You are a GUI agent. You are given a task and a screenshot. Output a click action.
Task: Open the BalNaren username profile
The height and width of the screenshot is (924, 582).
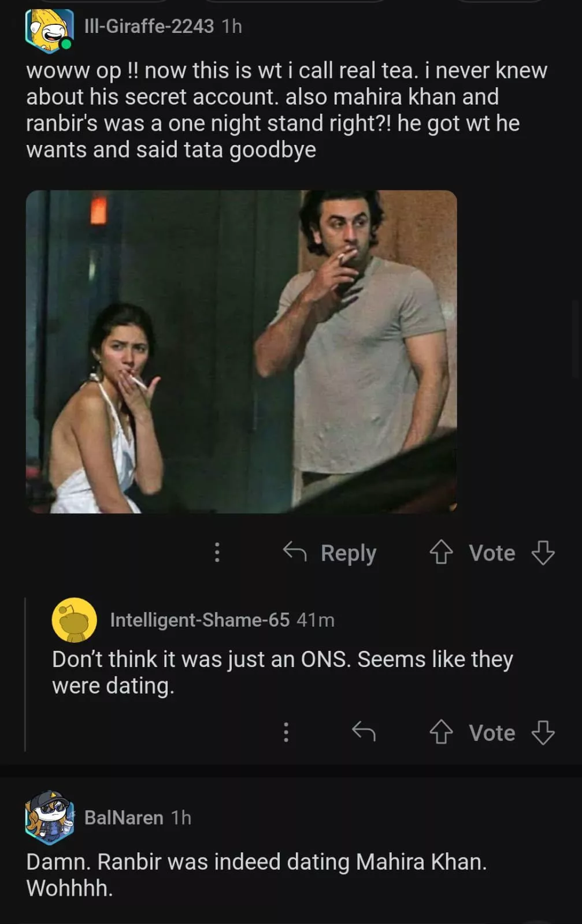click(x=124, y=818)
